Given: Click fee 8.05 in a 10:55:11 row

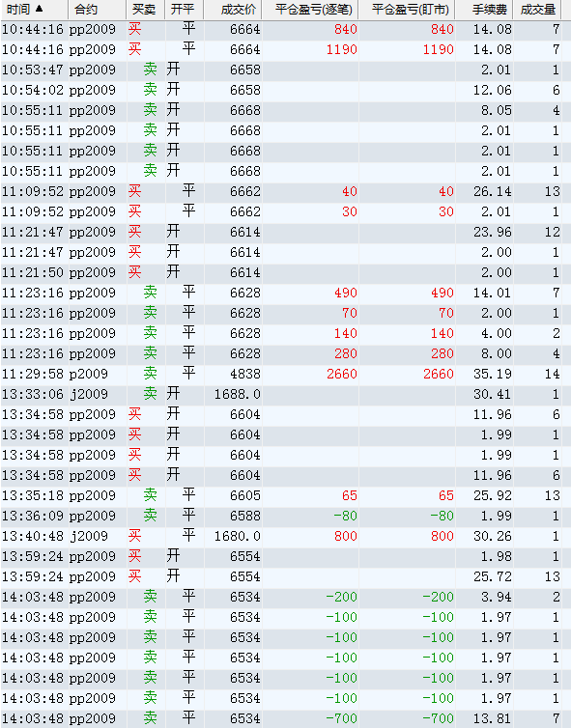Looking at the screenshot, I should coord(496,110).
